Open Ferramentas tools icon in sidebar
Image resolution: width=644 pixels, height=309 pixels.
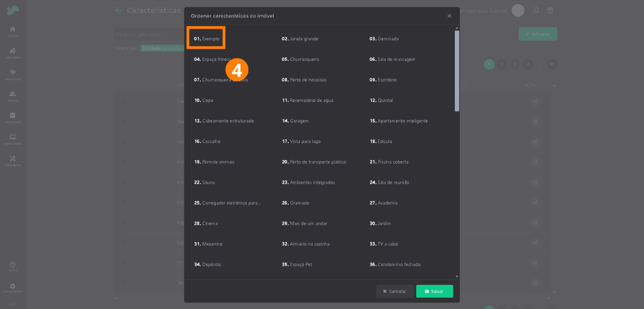pos(13,160)
